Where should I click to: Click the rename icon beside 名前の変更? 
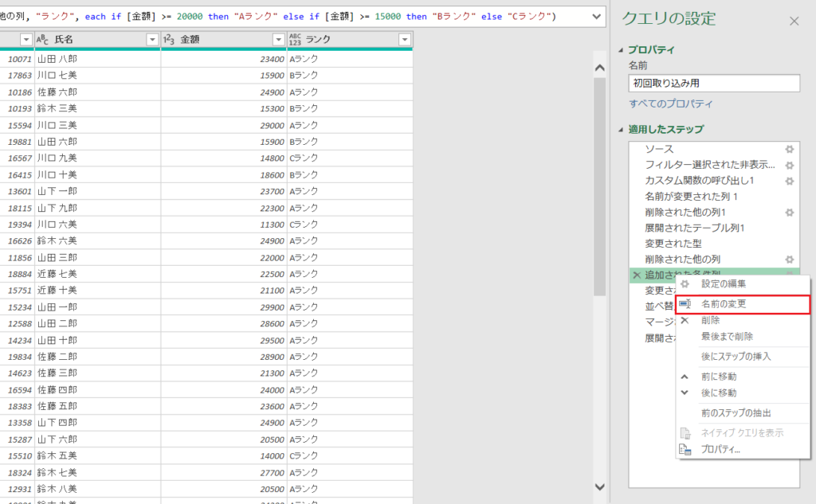[687, 304]
